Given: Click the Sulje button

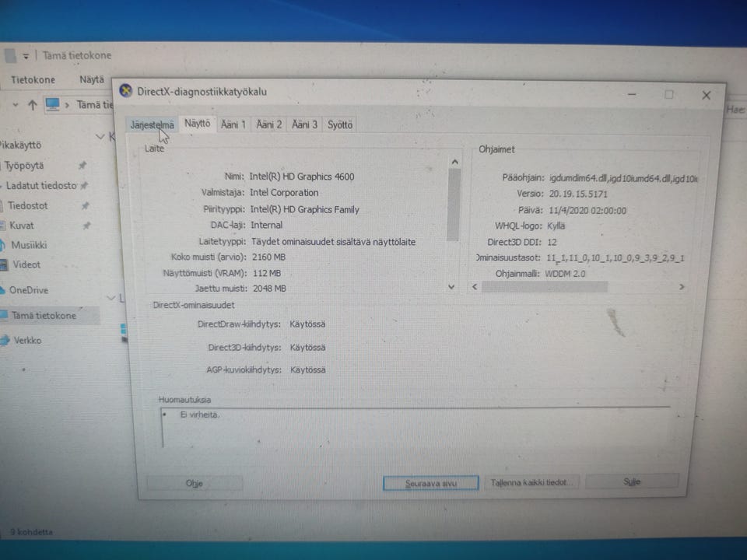Looking at the screenshot, I should point(632,481).
